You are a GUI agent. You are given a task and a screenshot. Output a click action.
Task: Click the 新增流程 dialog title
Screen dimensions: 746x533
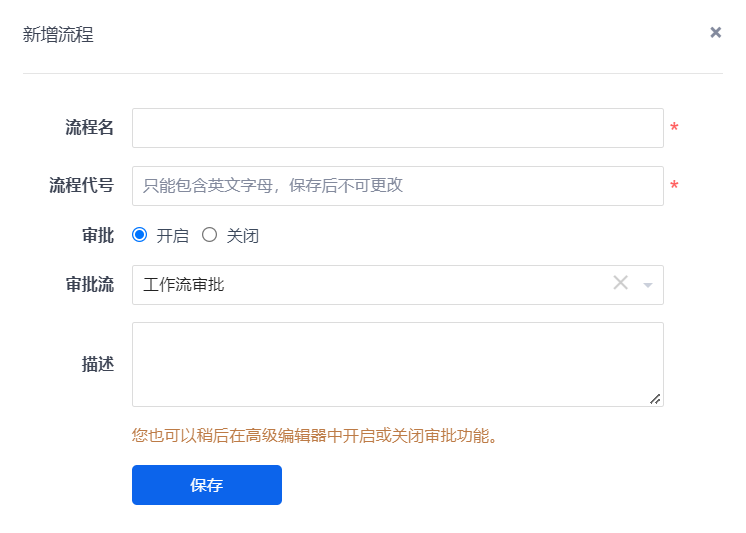point(58,35)
